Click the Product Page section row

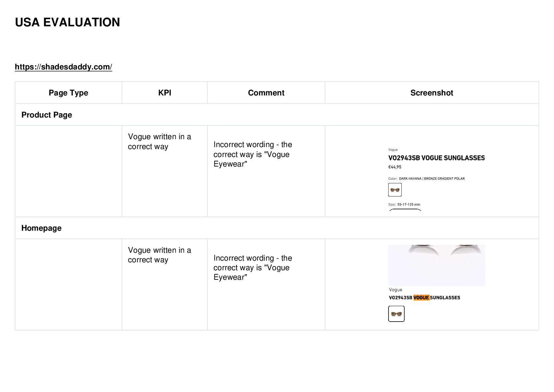tap(277, 115)
